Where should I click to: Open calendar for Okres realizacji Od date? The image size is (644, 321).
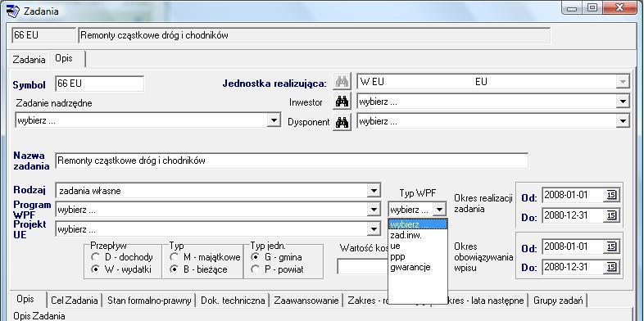611,195
